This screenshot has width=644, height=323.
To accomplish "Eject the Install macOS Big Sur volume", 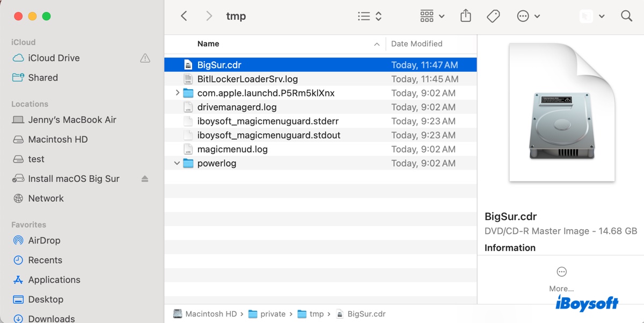I will pos(144,179).
